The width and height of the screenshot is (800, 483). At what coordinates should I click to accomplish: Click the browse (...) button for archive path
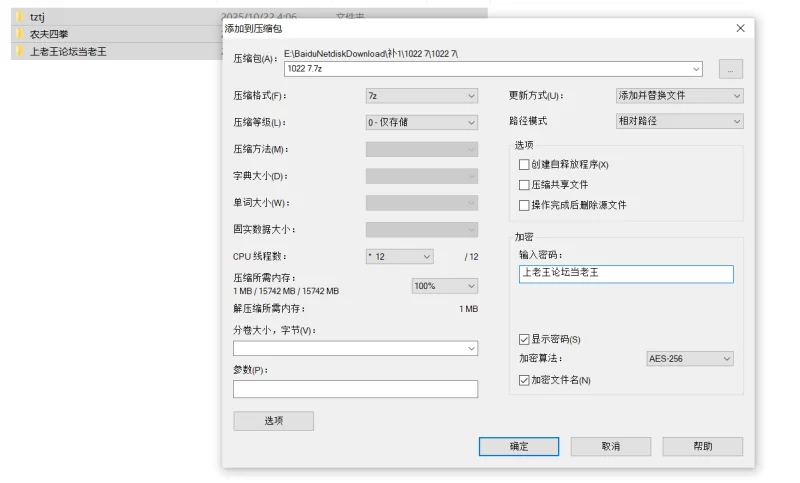pyautogui.click(x=731, y=69)
